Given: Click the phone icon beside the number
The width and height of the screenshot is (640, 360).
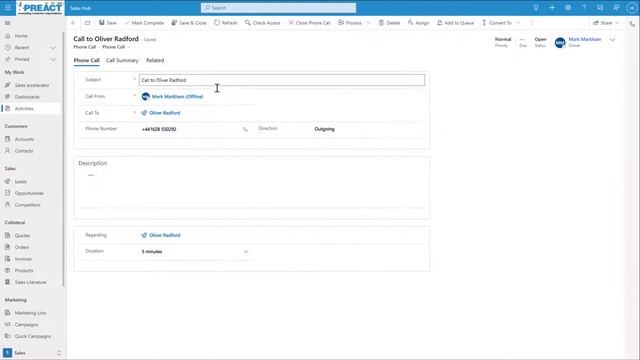Looking at the screenshot, I should pyautogui.click(x=245, y=129).
